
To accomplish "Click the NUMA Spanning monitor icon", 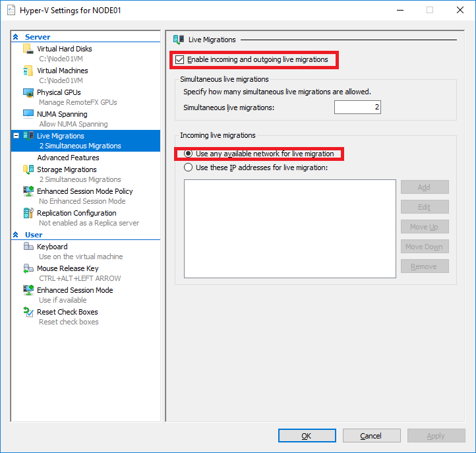I will coord(28,114).
